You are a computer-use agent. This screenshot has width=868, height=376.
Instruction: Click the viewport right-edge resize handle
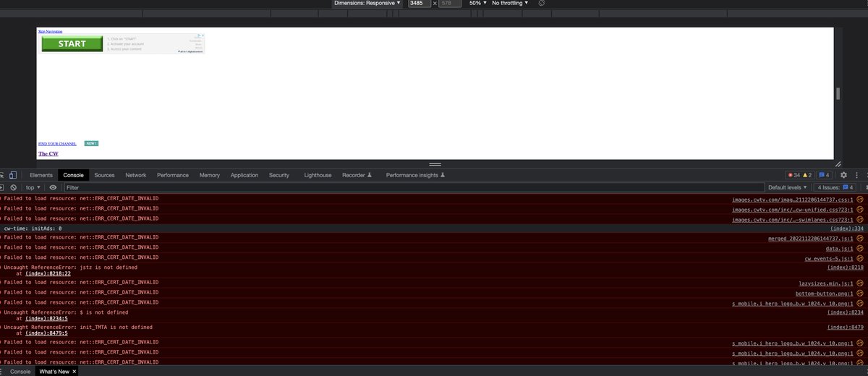(x=838, y=93)
